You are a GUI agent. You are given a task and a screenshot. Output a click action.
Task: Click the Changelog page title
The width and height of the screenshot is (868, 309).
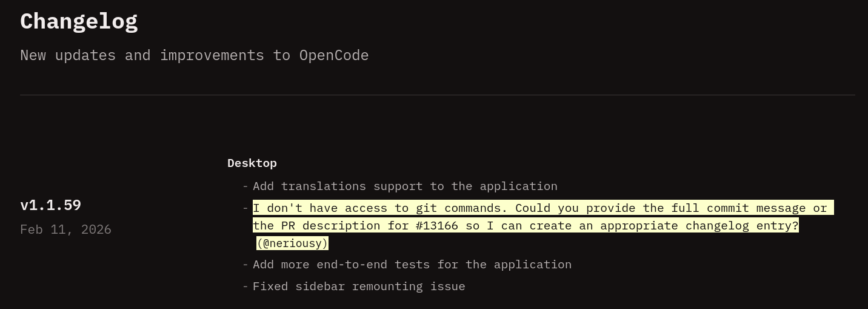[79, 21]
